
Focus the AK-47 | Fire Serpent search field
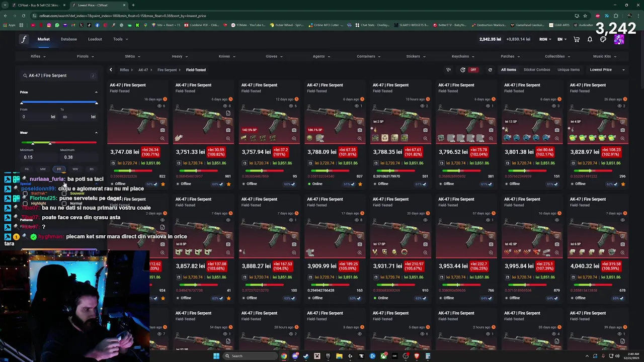coord(59,75)
